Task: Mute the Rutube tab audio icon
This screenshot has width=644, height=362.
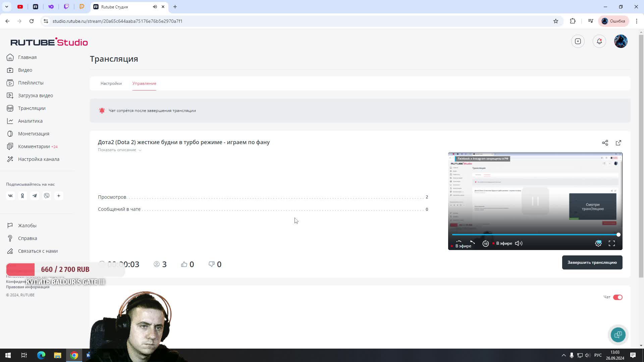Action: [155, 7]
